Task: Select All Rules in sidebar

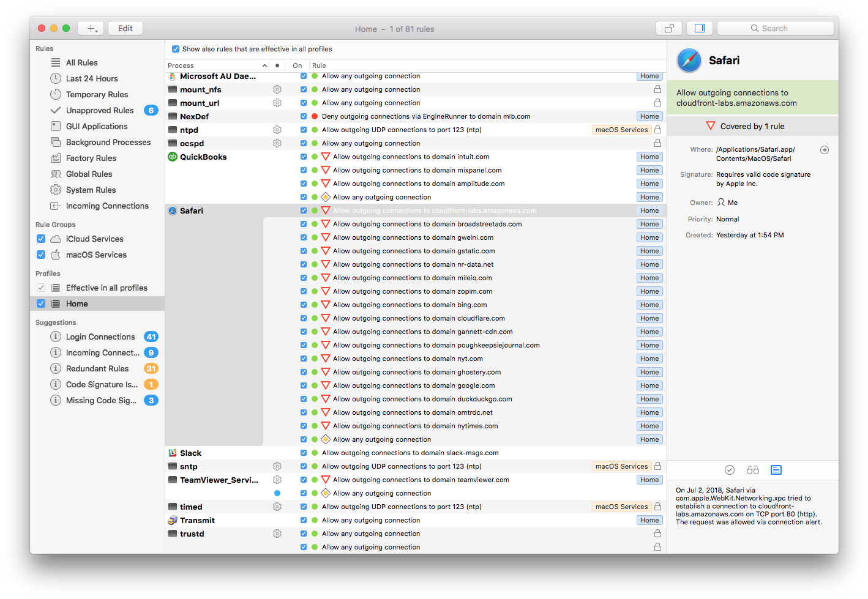Action: 82,62
